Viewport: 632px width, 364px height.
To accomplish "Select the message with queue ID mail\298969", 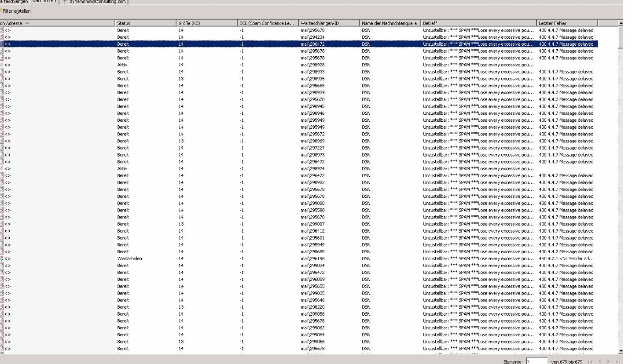I will (x=299, y=141).
